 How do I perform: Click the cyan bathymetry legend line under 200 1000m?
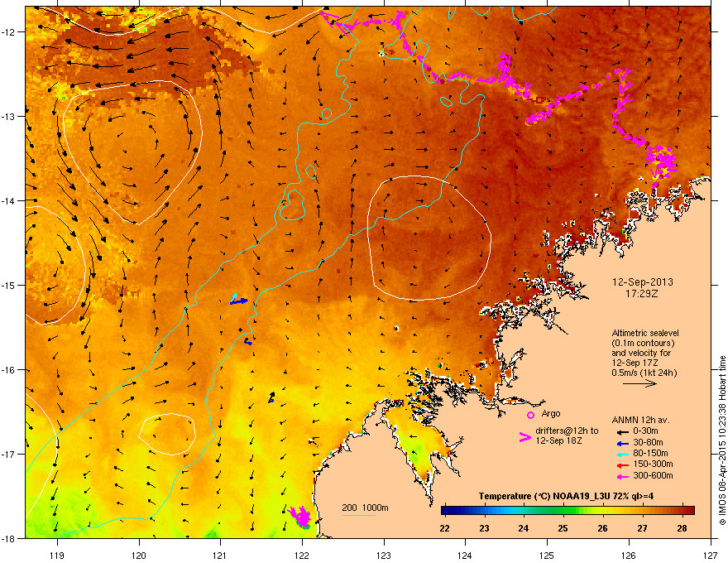click(x=358, y=515)
